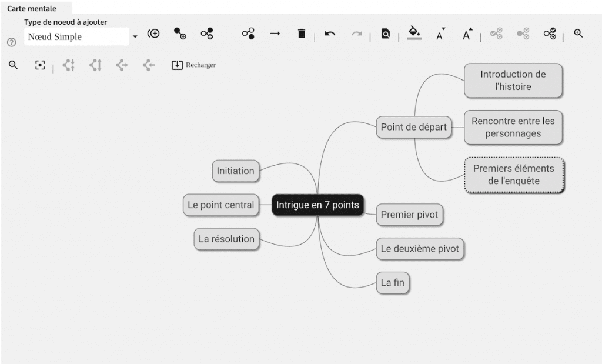Viewport: 602px width, 364px height.
Task: Switch to the Carte mentale tab
Action: [x=32, y=8]
